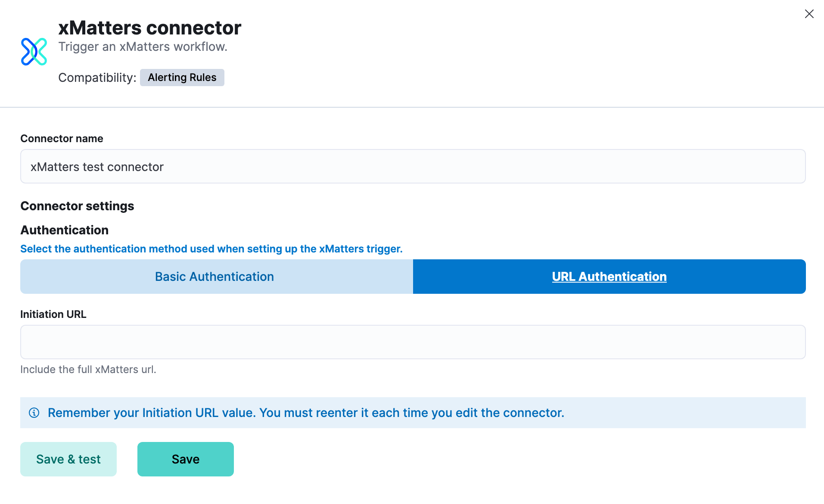Click the Connector settings heading
The height and width of the screenshot is (504, 824).
(77, 205)
